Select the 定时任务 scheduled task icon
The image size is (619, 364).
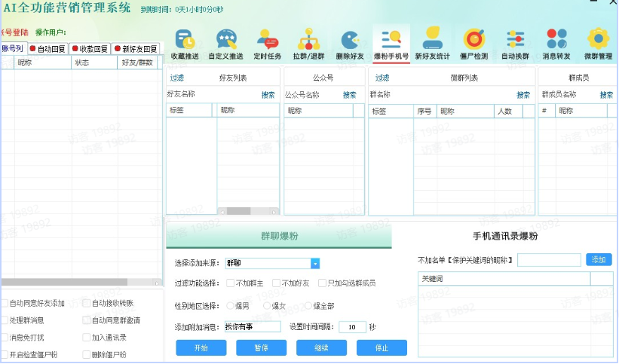tap(268, 44)
